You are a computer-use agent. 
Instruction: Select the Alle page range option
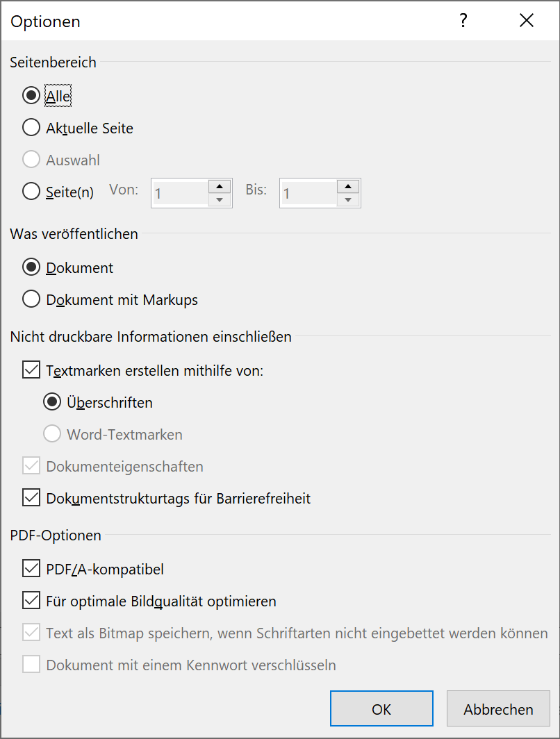point(31,96)
